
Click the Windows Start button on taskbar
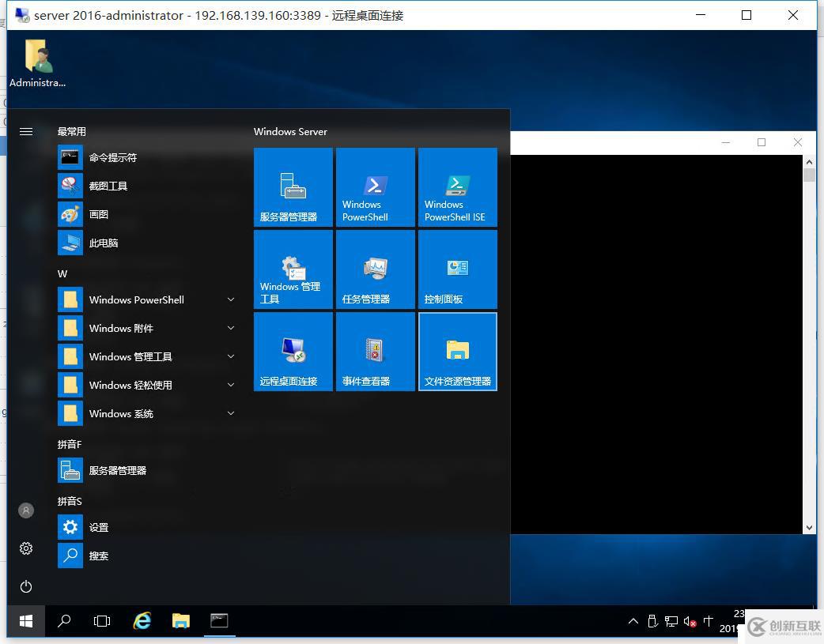26,621
